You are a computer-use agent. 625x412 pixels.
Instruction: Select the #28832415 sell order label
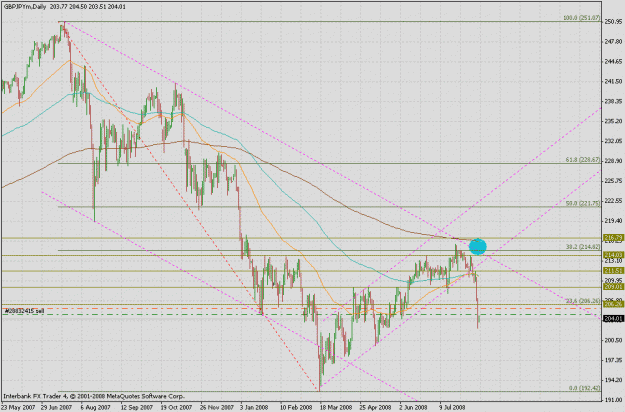[x=24, y=310]
